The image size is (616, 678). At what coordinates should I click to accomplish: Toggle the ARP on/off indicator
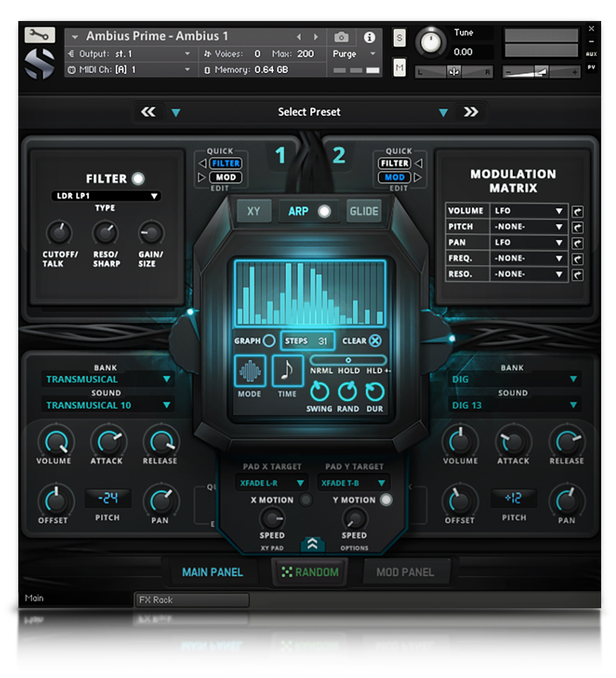tap(325, 210)
